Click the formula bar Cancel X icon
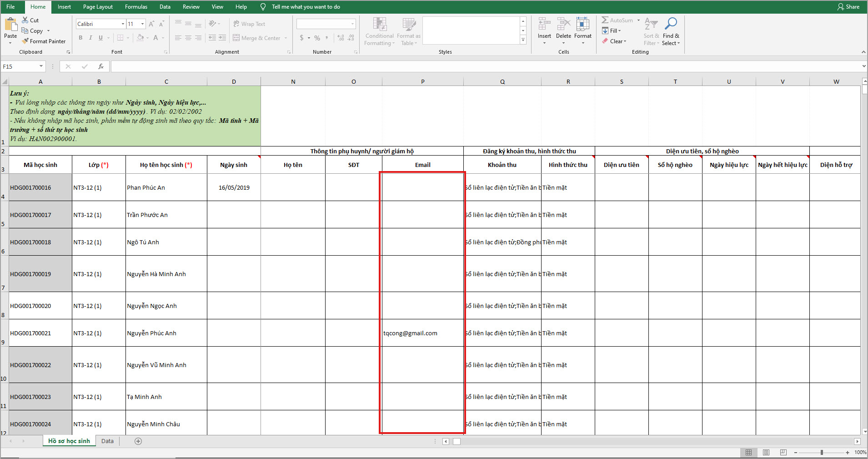This screenshot has height=459, width=868. (x=68, y=66)
